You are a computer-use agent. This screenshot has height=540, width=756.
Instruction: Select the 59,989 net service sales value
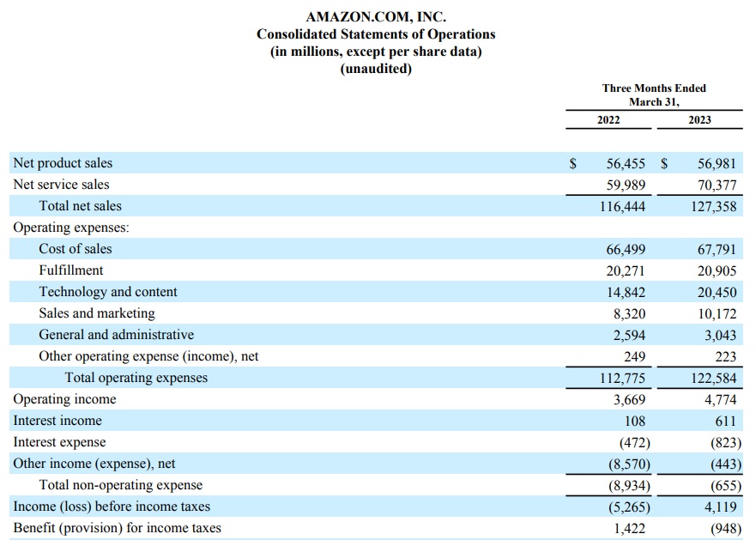626,185
